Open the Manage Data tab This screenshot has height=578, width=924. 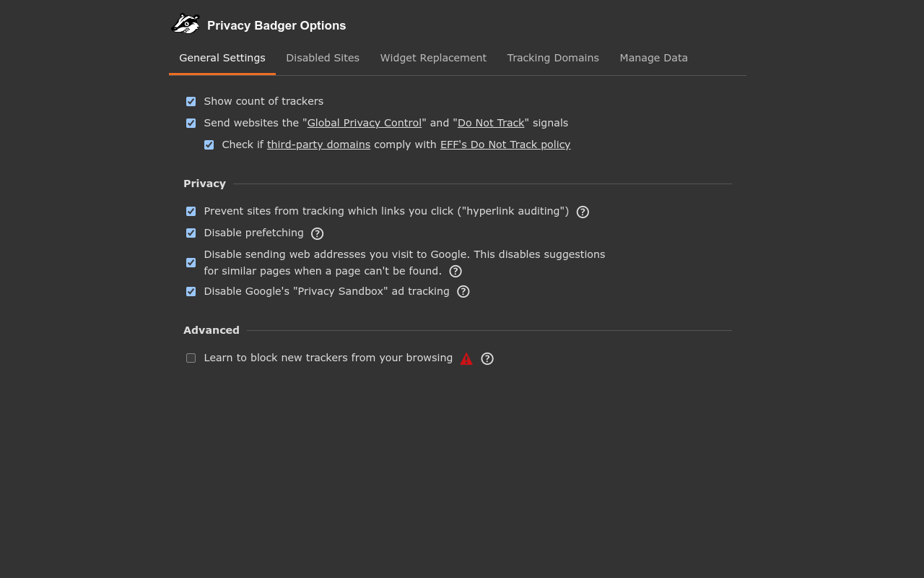[x=653, y=58]
